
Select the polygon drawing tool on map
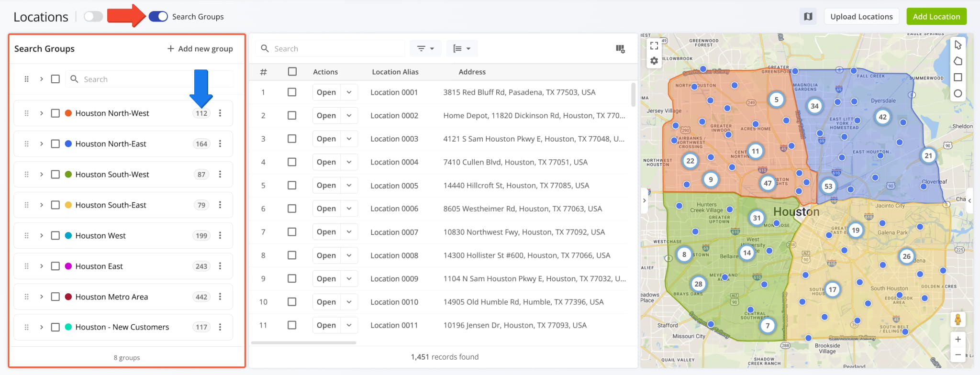[958, 61]
